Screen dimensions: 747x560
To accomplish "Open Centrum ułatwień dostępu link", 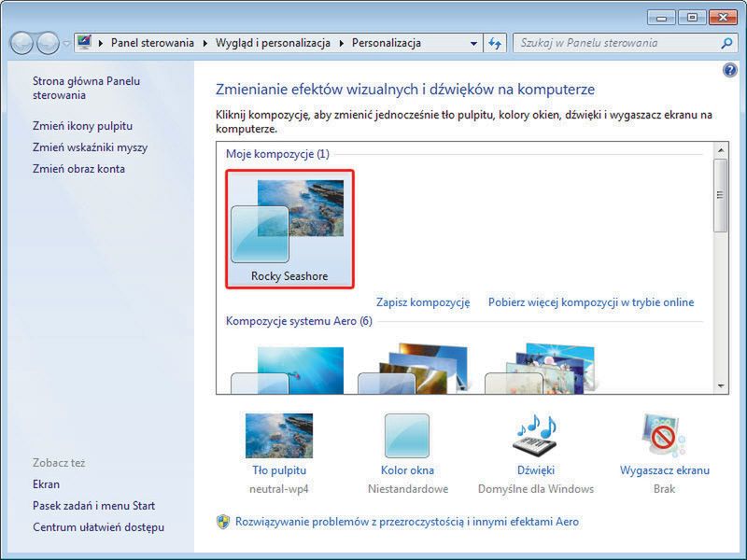I will [x=98, y=527].
